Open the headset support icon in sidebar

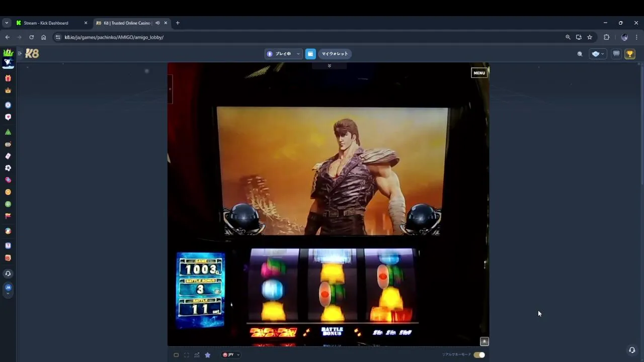[x=8, y=274]
